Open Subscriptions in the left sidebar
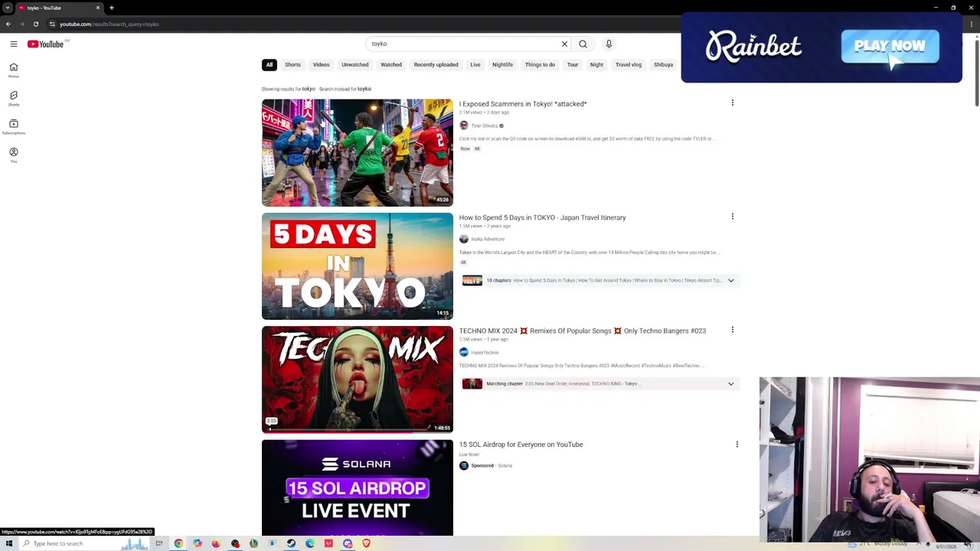This screenshot has width=980, height=551. click(13, 127)
